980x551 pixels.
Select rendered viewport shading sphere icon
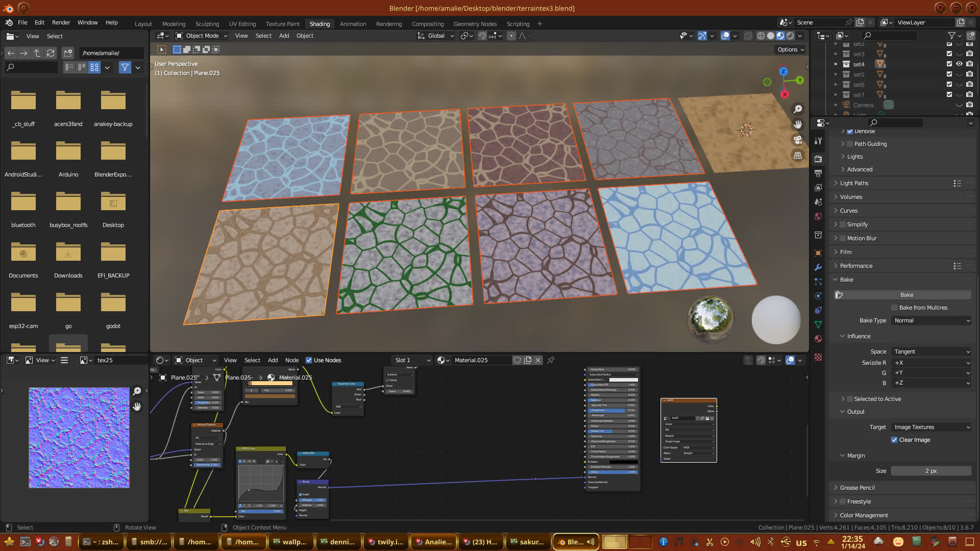click(790, 36)
